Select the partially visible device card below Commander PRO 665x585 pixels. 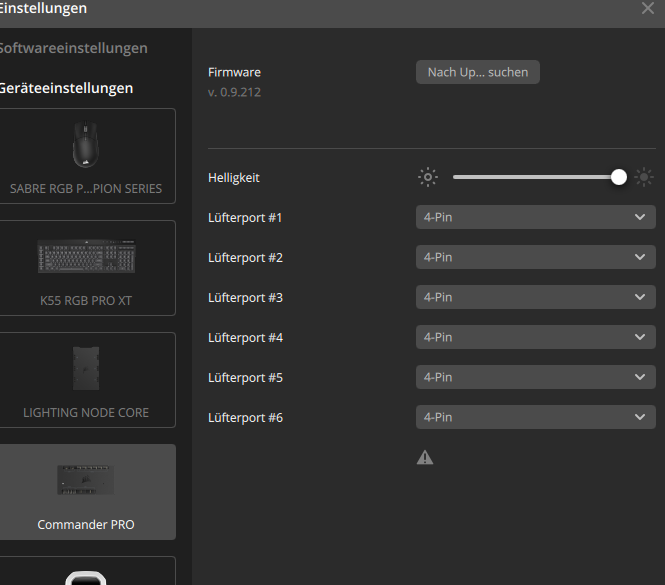tap(86, 571)
